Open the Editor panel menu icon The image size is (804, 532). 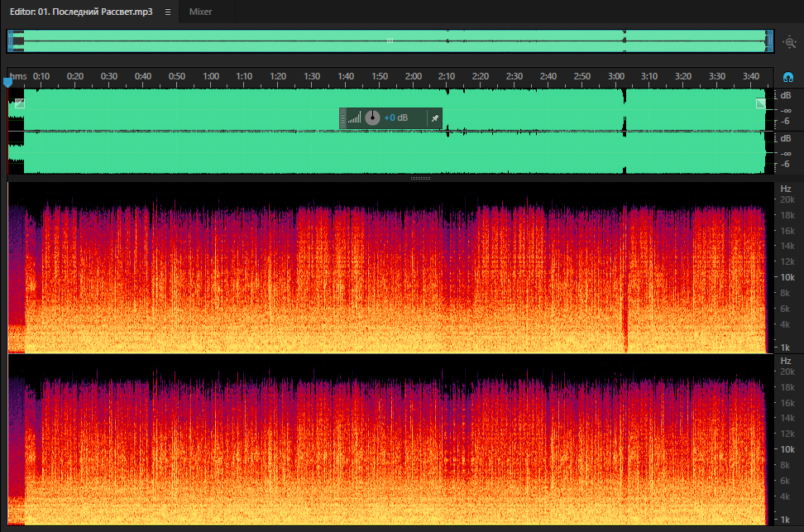168,12
